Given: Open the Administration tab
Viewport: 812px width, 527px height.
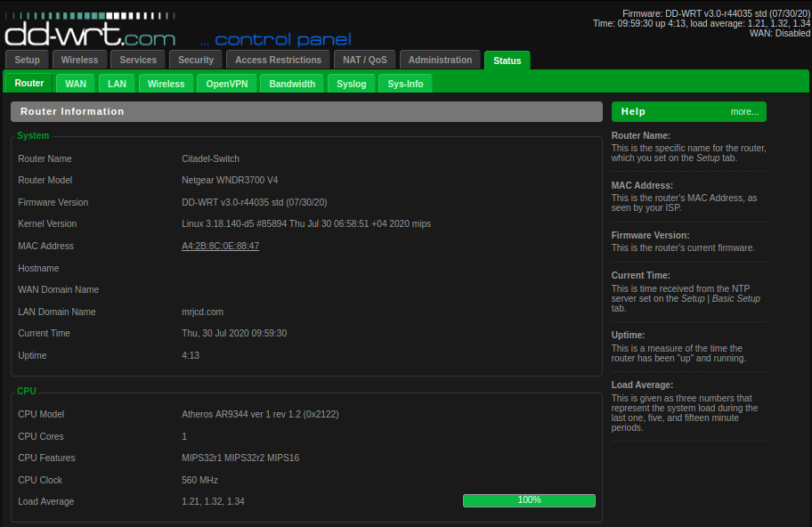Looking at the screenshot, I should [x=440, y=60].
